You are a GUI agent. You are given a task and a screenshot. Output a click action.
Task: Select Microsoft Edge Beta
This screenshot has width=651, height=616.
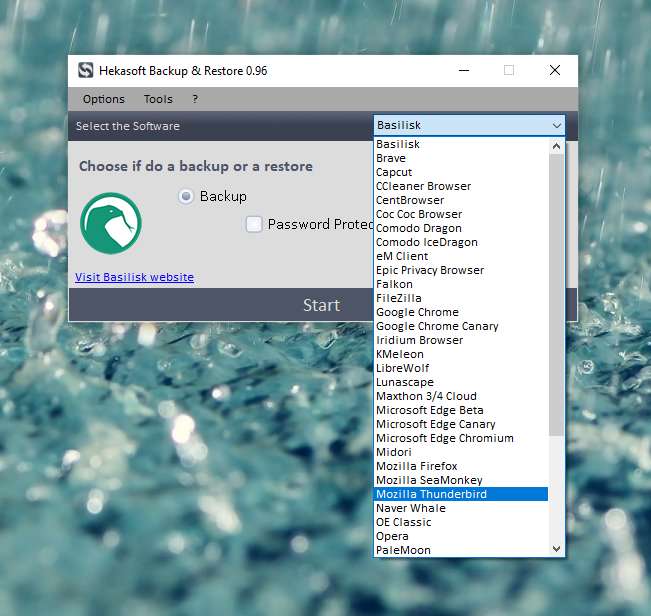tap(461, 410)
